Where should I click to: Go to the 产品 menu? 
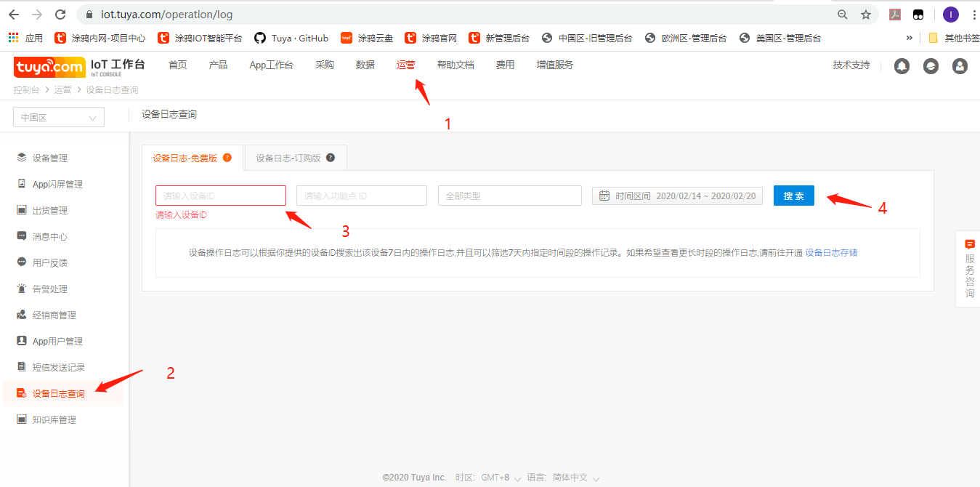point(218,65)
